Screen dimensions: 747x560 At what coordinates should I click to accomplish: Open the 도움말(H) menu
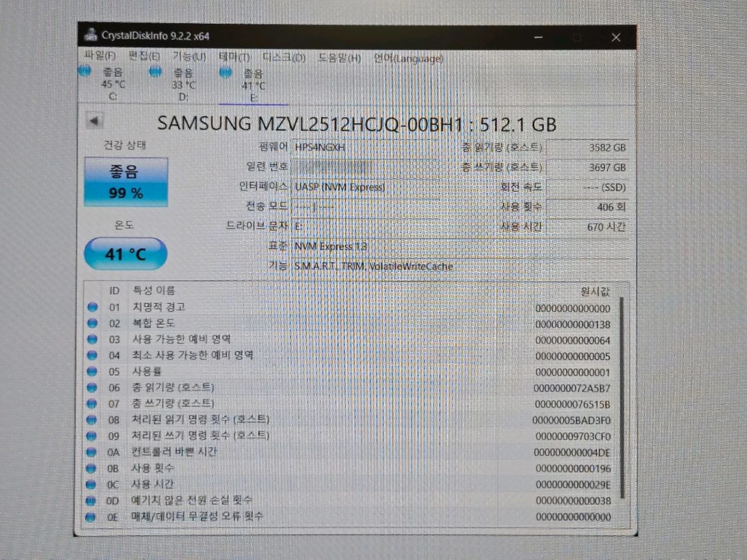tap(339, 58)
